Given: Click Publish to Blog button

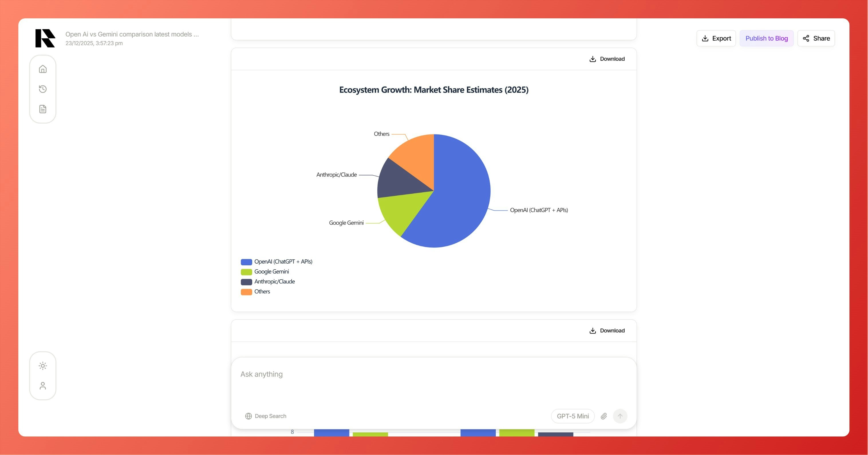Looking at the screenshot, I should (x=766, y=38).
